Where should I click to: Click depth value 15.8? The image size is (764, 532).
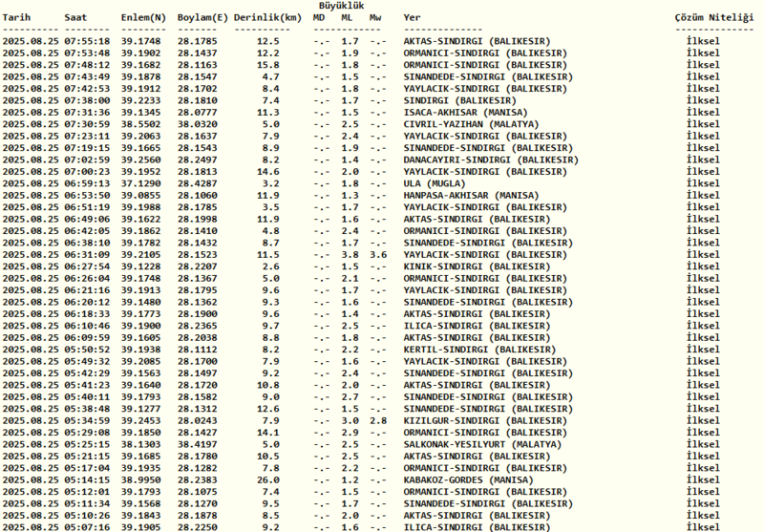pyautogui.click(x=268, y=65)
